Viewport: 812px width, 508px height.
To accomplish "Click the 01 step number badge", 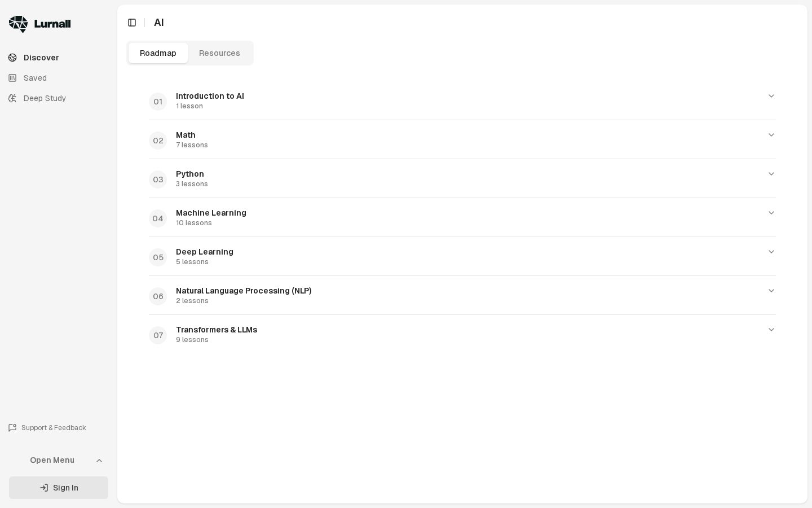I will 158,102.
